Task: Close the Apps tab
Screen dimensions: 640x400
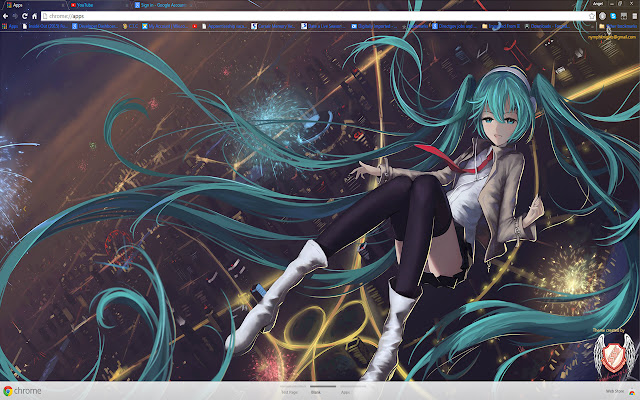Action: 63,5
